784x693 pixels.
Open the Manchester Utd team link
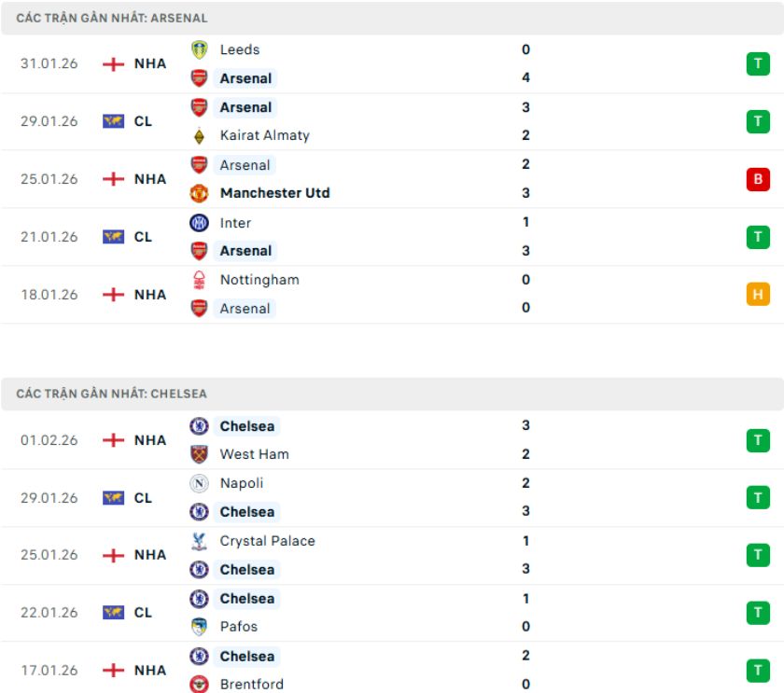tap(274, 193)
